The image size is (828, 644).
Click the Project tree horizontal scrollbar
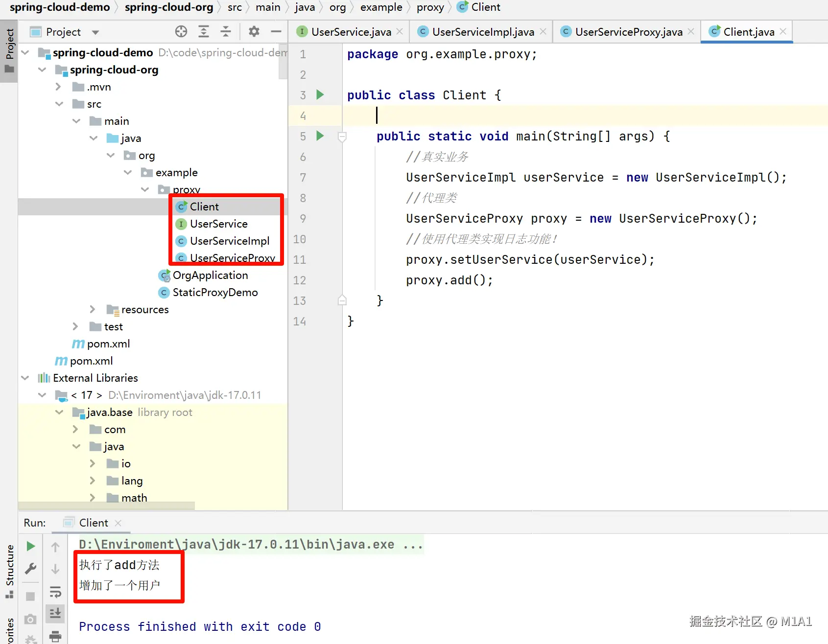coord(106,506)
